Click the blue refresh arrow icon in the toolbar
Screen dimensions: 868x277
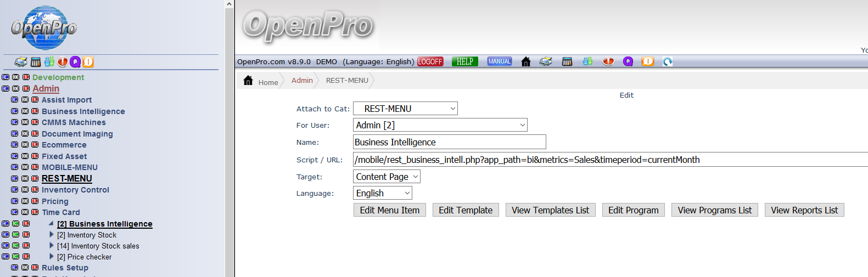pyautogui.click(x=668, y=61)
